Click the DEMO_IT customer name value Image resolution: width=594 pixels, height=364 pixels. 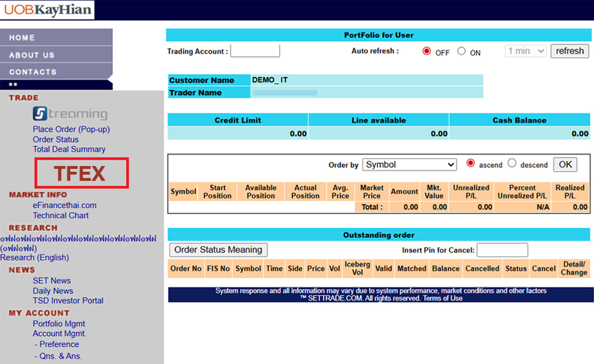[270, 80]
